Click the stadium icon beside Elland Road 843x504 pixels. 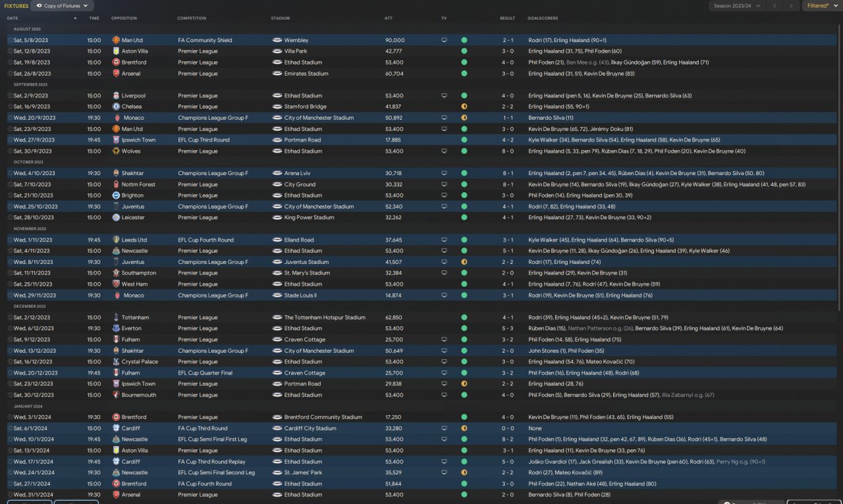[277, 240]
